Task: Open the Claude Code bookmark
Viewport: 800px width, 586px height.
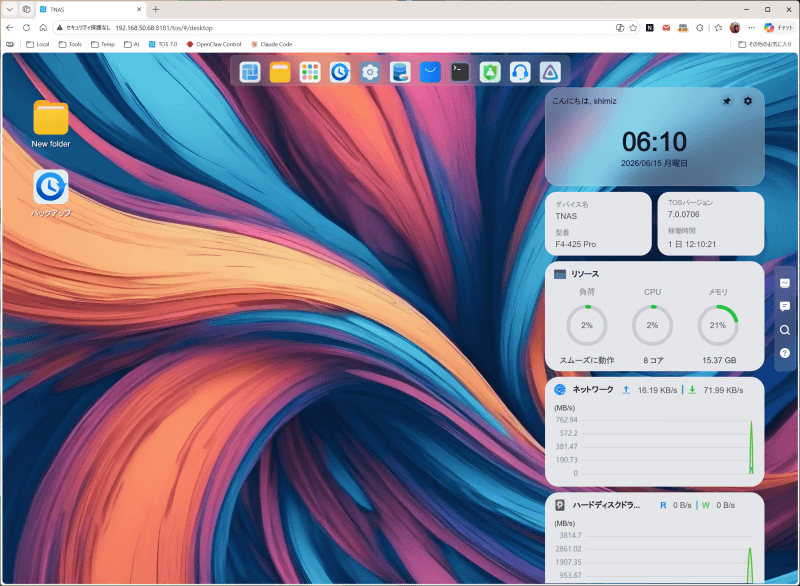Action: pyautogui.click(x=271, y=44)
